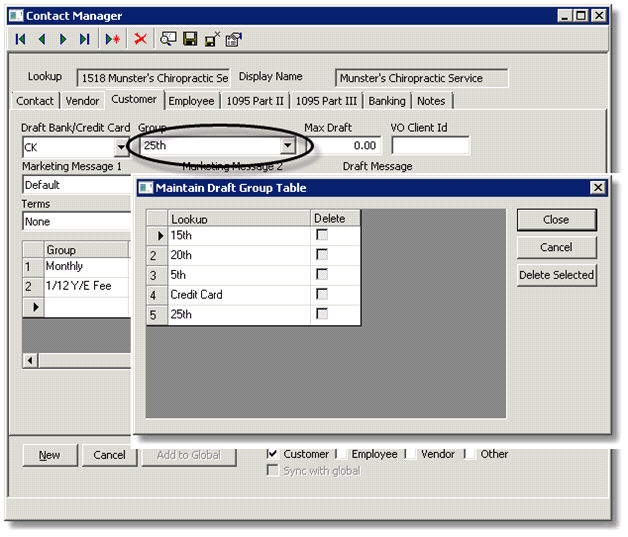Select the 5th lookup cell
Viewport: 628px width, 537px height.
(239, 275)
